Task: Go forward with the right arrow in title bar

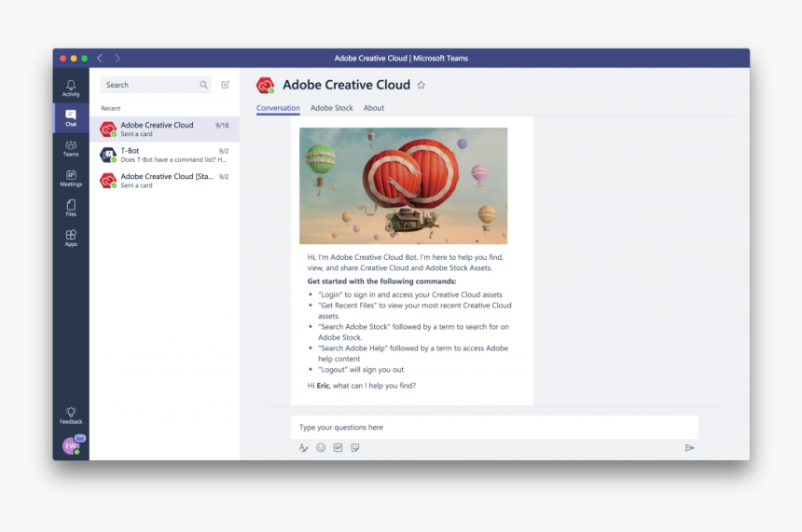Action: click(118, 59)
